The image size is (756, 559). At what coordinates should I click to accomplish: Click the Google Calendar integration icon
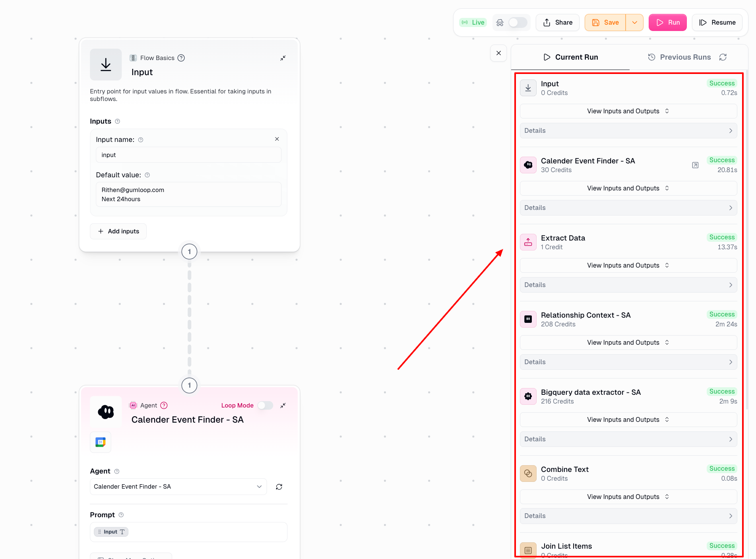click(x=101, y=442)
